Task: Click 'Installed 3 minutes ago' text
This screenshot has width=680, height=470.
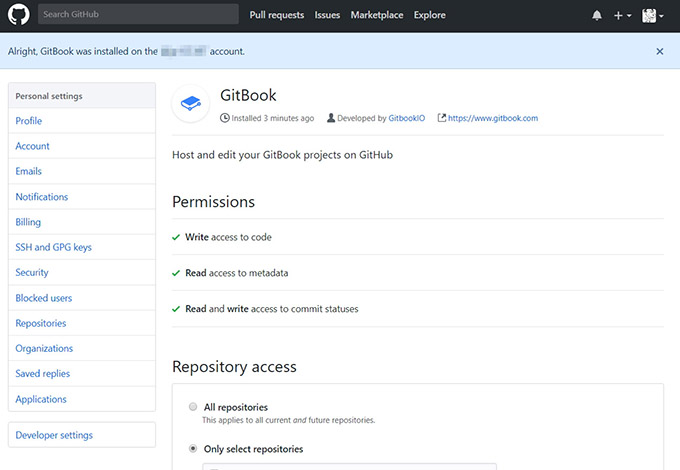Action: [273, 118]
